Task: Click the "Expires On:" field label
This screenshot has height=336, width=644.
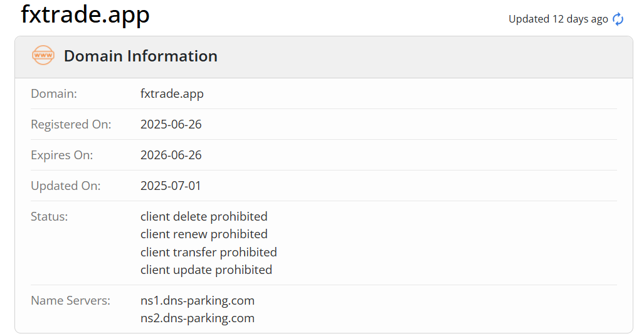Action: click(x=61, y=155)
